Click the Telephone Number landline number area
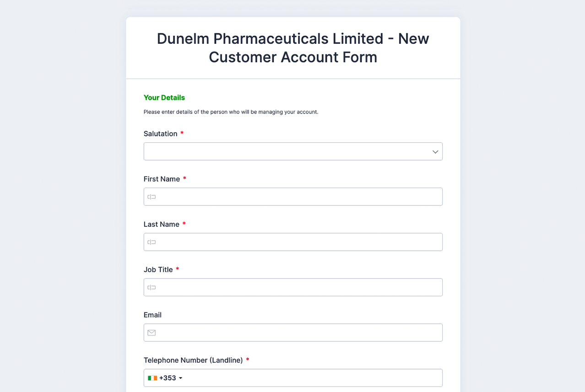585x392 pixels. pos(311,378)
